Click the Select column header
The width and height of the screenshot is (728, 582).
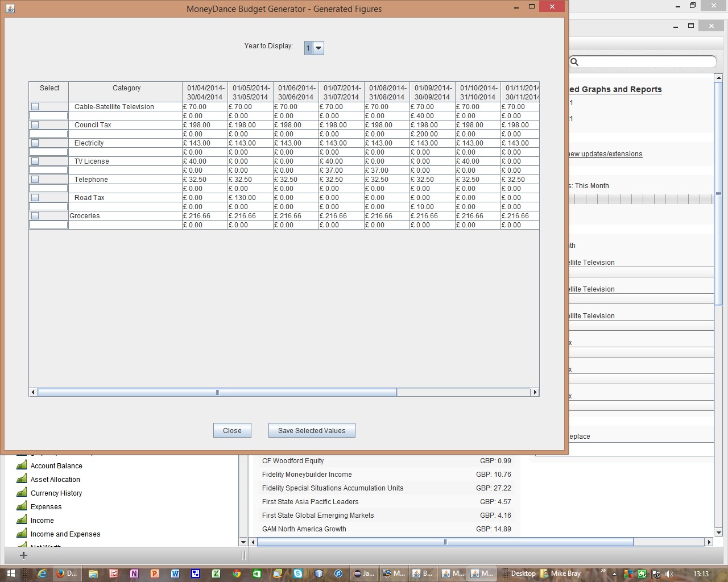point(49,92)
